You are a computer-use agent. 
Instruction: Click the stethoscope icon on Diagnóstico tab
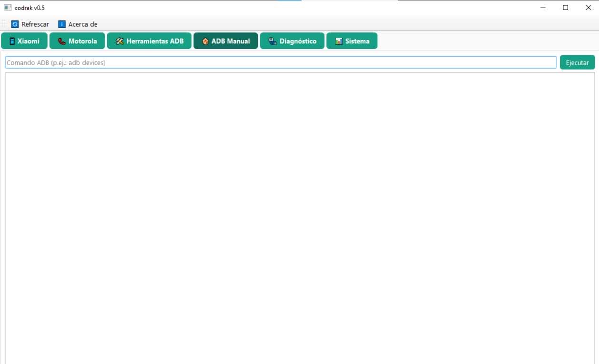pos(271,41)
